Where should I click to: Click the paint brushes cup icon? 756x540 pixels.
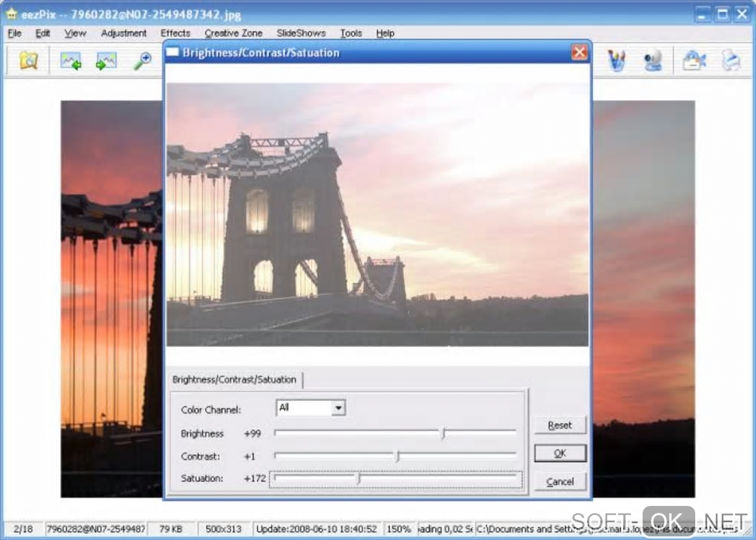(x=616, y=61)
